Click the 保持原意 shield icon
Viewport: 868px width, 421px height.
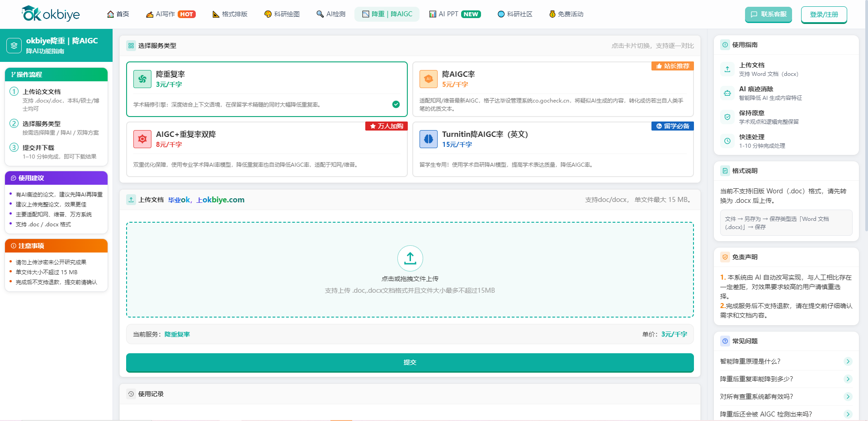pyautogui.click(x=727, y=117)
